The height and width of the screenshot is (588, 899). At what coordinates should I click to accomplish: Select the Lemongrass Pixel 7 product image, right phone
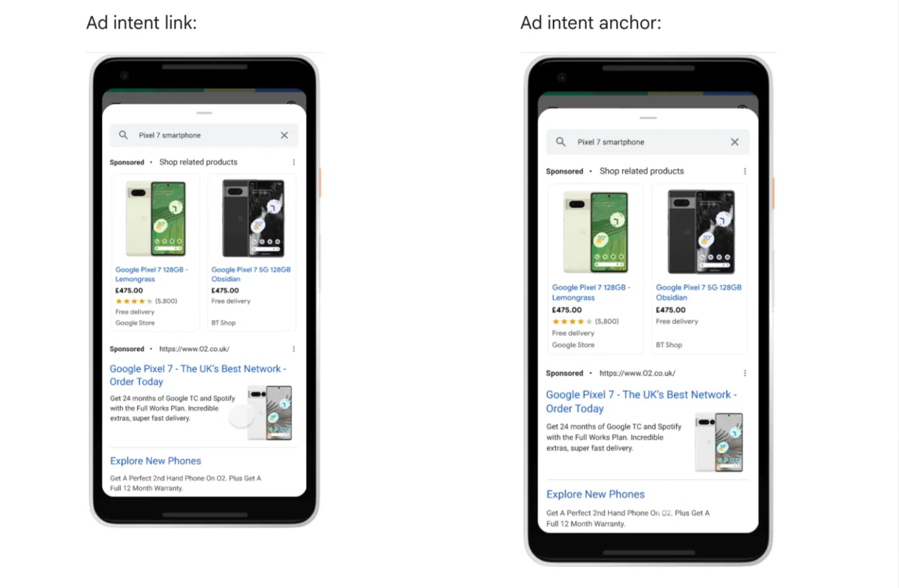point(596,232)
